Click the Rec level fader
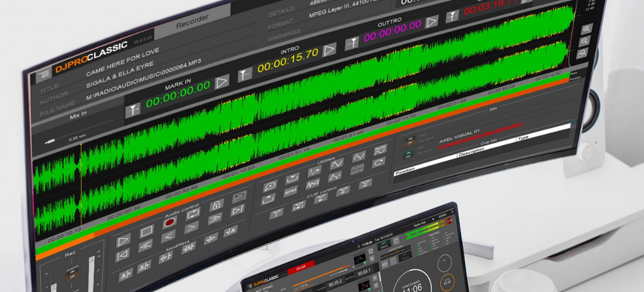This screenshot has height=292, width=644. [x=91, y=273]
